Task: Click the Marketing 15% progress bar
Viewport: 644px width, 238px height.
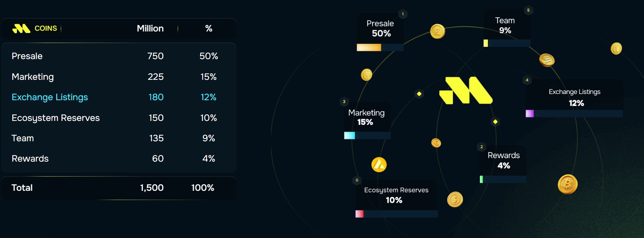Action: pos(367,136)
